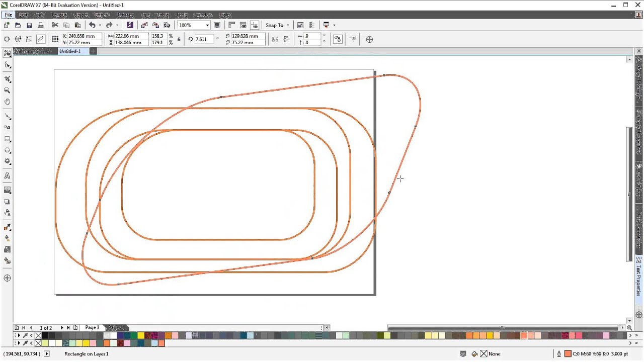The height and width of the screenshot is (362, 644).
Task: Select the Rectangle tool
Action: point(7,139)
